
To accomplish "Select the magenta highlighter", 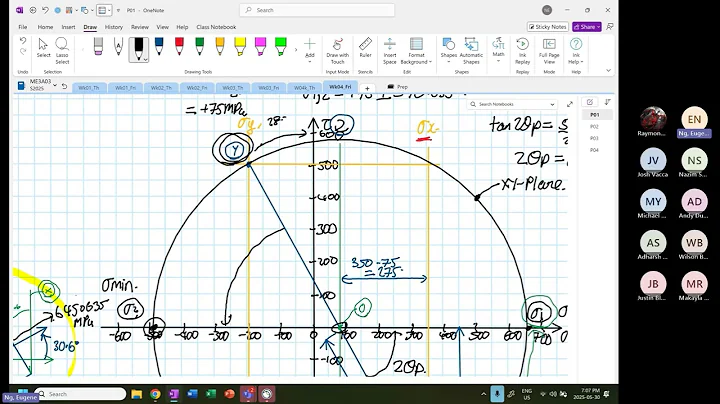I will [260, 47].
